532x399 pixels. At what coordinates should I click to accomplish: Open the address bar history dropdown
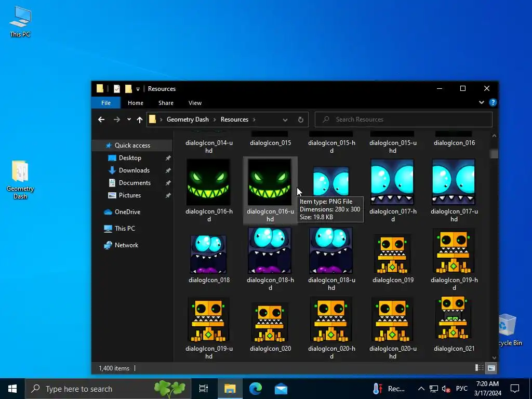(x=285, y=120)
